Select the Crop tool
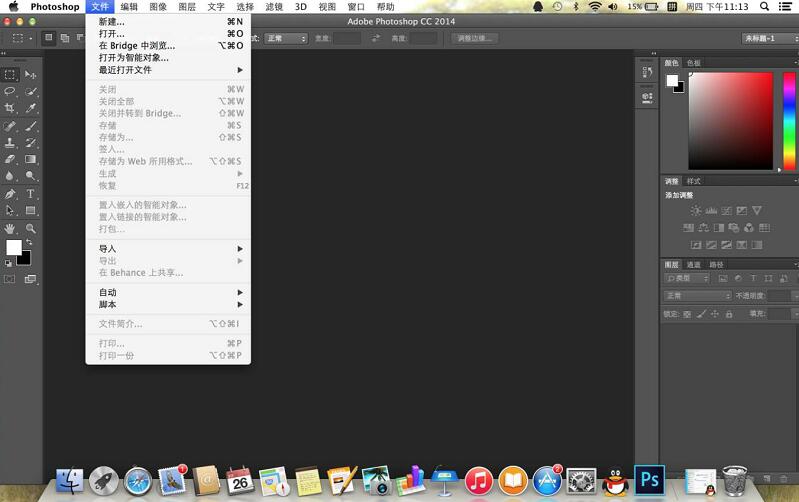 [10, 108]
